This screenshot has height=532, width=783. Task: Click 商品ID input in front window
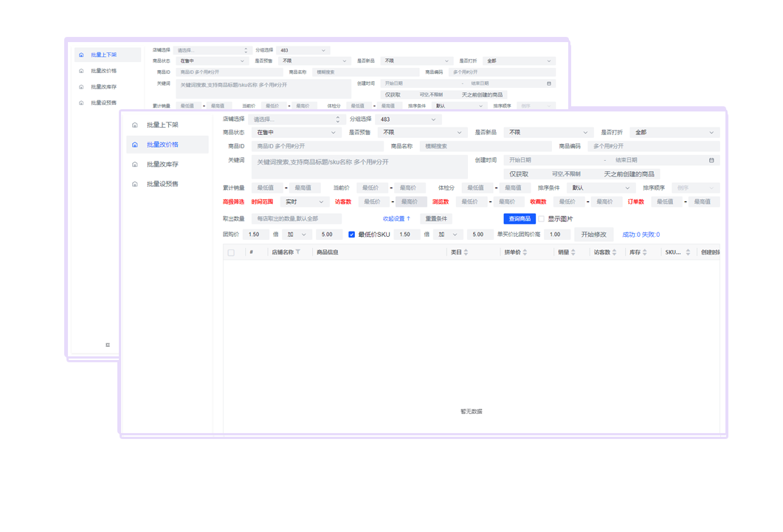pyautogui.click(x=317, y=146)
